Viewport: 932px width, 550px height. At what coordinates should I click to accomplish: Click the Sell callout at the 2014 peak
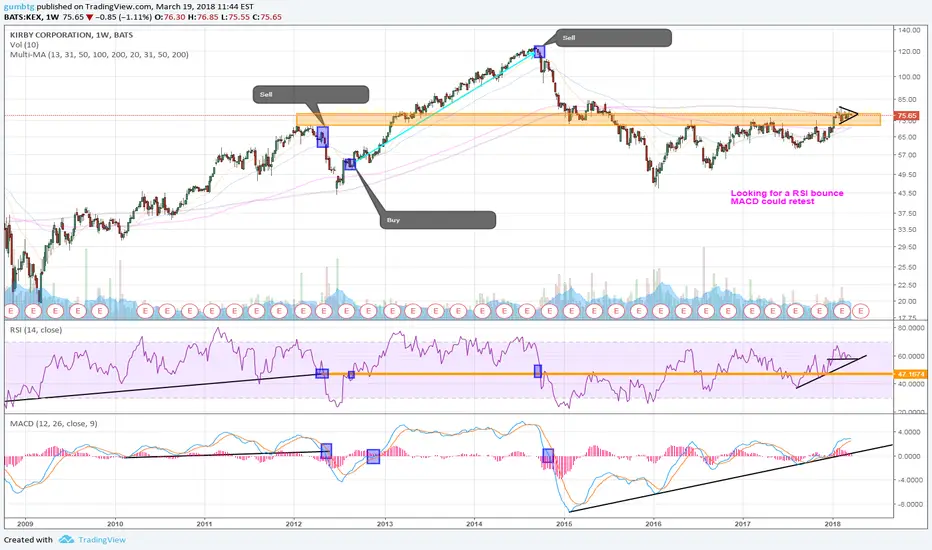[x=614, y=37]
